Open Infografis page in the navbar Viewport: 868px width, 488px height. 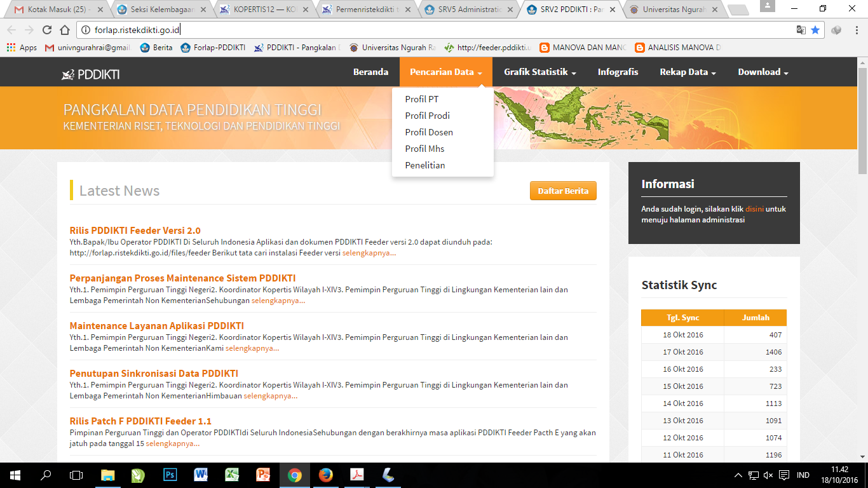click(x=618, y=72)
